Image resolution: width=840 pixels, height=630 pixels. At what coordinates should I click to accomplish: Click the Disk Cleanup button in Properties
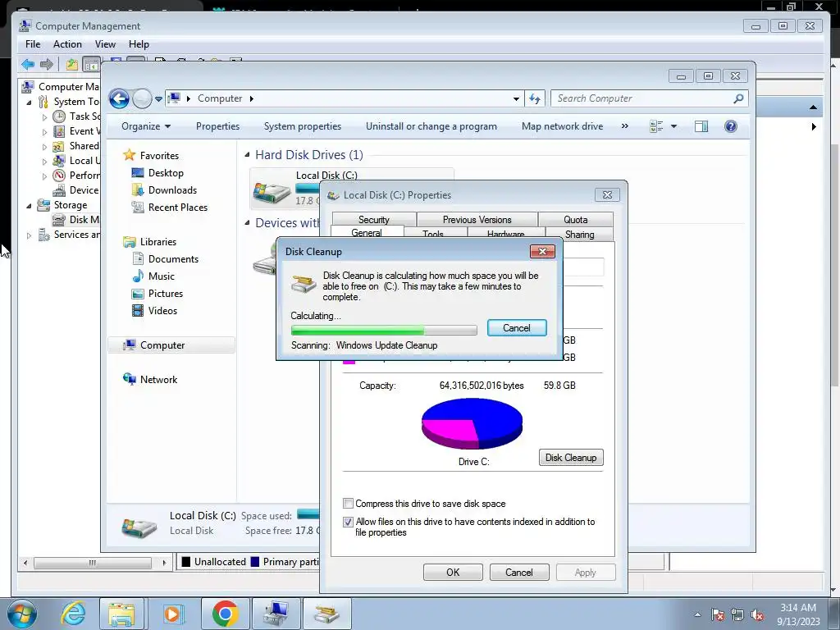(571, 458)
